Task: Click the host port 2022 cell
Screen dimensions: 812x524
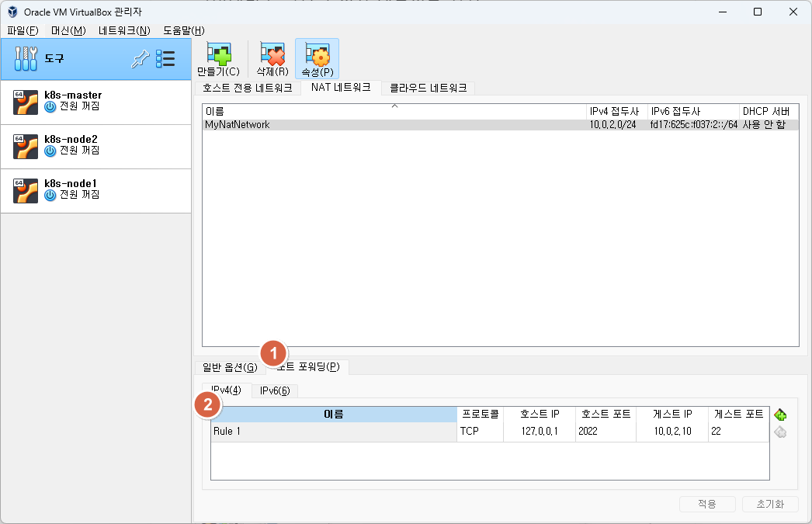Action: pos(606,432)
